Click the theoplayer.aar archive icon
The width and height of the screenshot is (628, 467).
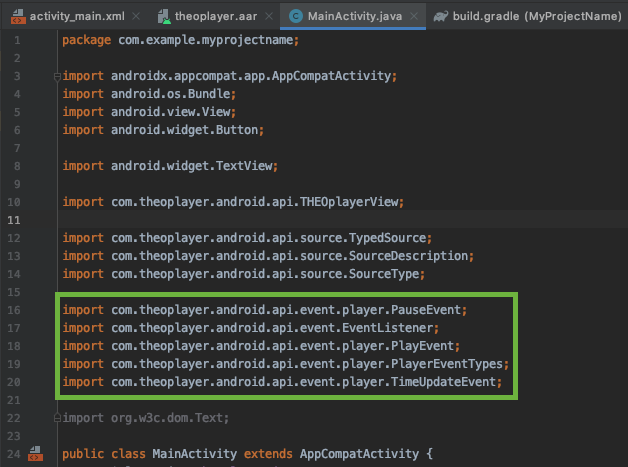(166, 17)
